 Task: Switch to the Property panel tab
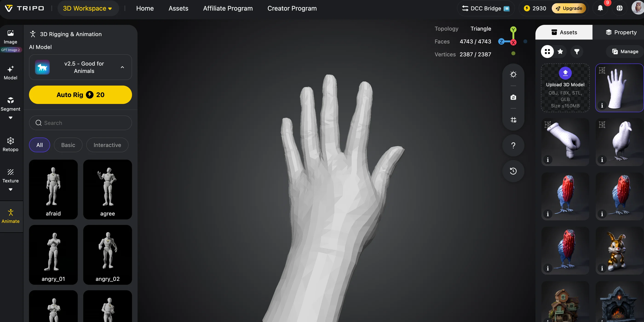pos(621,32)
